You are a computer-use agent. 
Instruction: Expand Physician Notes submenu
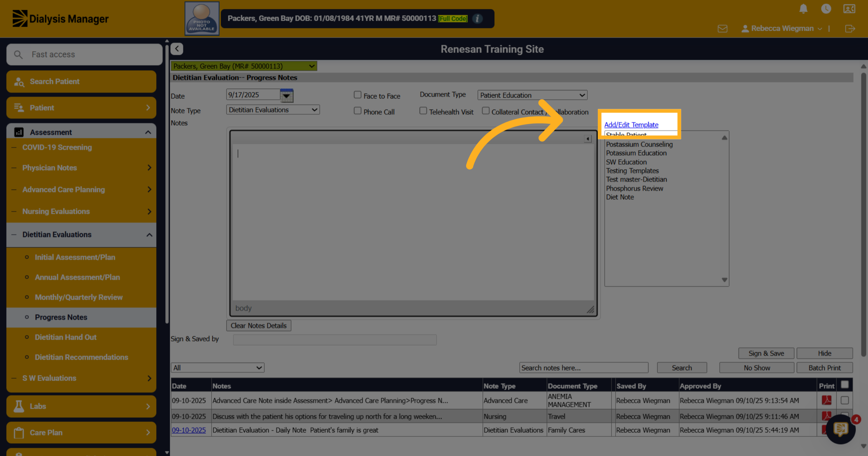pos(81,168)
